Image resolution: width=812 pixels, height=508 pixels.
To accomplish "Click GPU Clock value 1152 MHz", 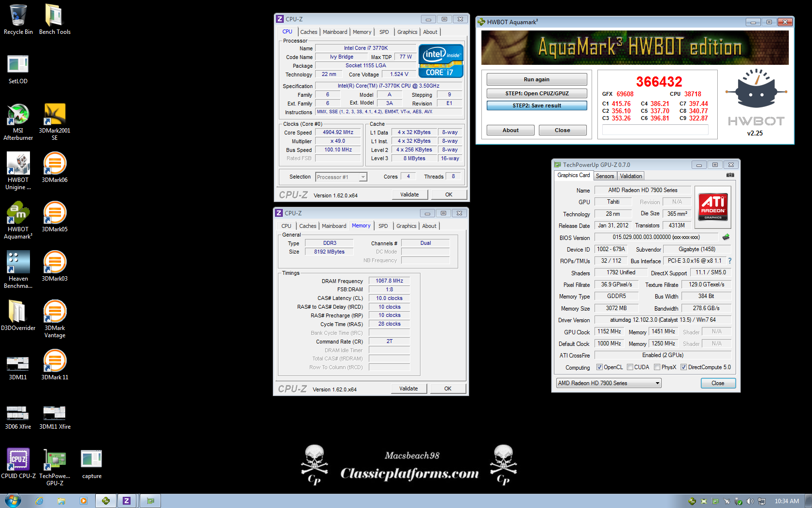I will point(609,331).
